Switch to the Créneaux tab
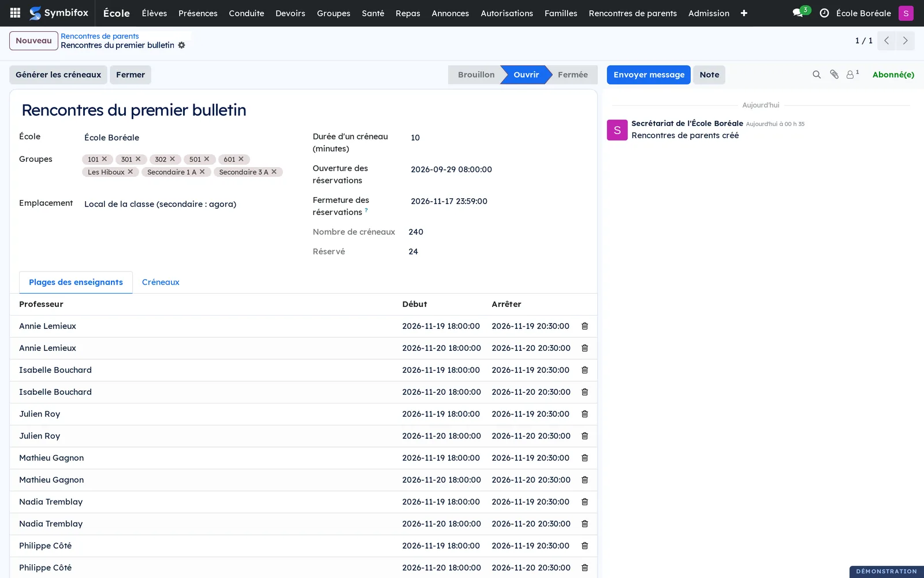 pos(161,282)
